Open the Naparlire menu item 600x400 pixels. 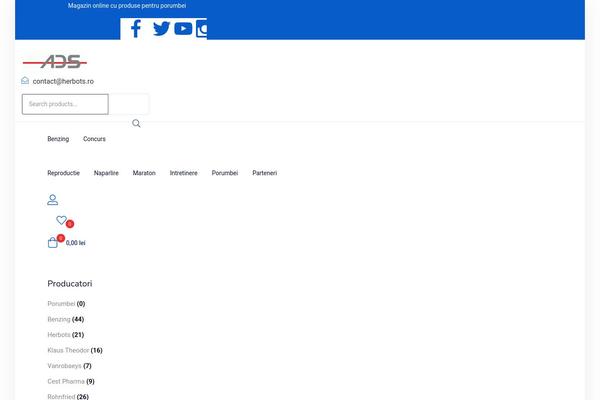tap(106, 173)
